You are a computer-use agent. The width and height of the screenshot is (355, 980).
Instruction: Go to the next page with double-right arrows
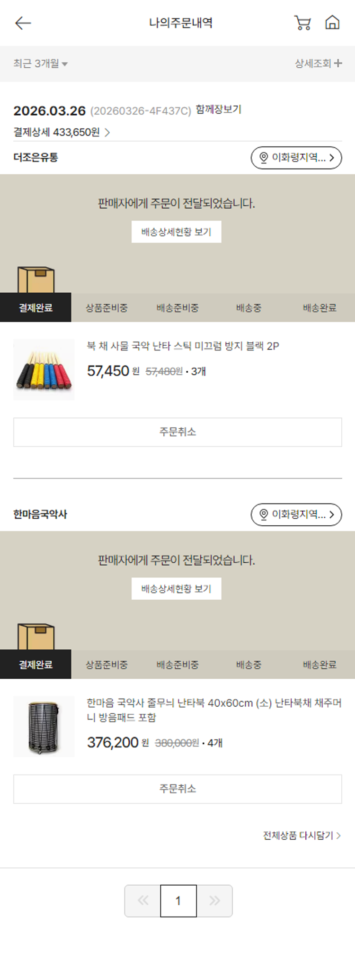pos(214,900)
